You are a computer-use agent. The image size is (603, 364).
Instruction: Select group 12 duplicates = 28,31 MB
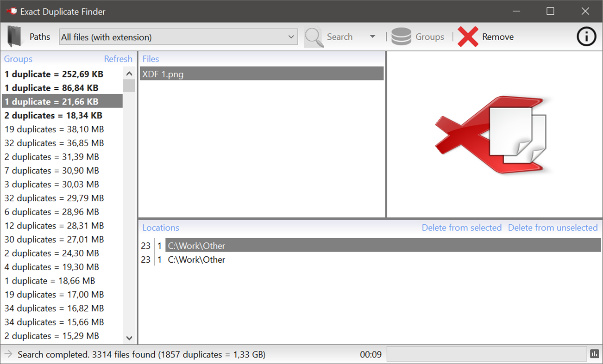(x=63, y=226)
